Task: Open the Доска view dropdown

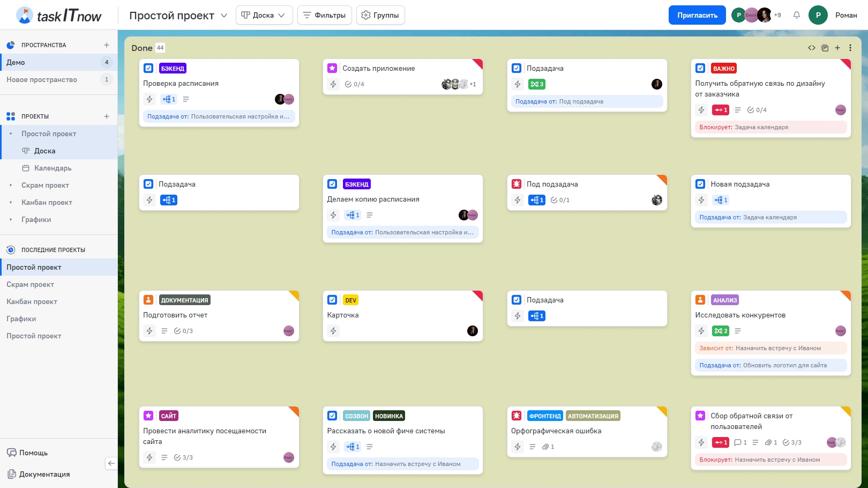Action: (x=264, y=15)
